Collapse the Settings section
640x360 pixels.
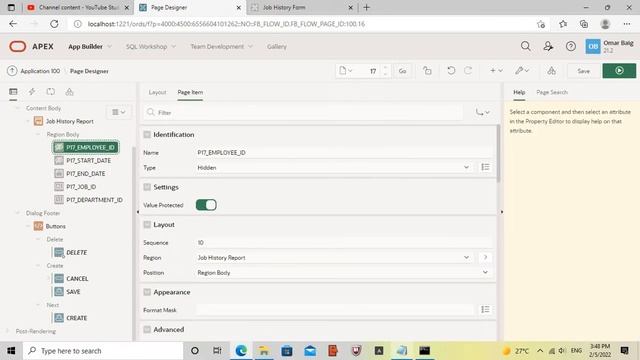[147, 187]
